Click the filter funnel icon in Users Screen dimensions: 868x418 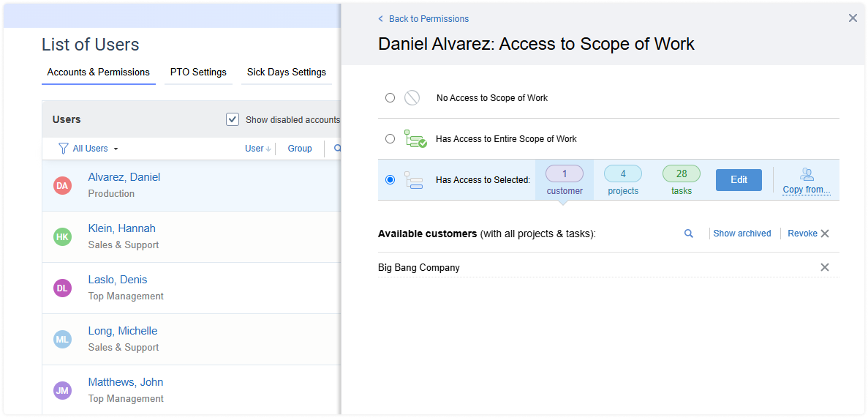point(63,149)
